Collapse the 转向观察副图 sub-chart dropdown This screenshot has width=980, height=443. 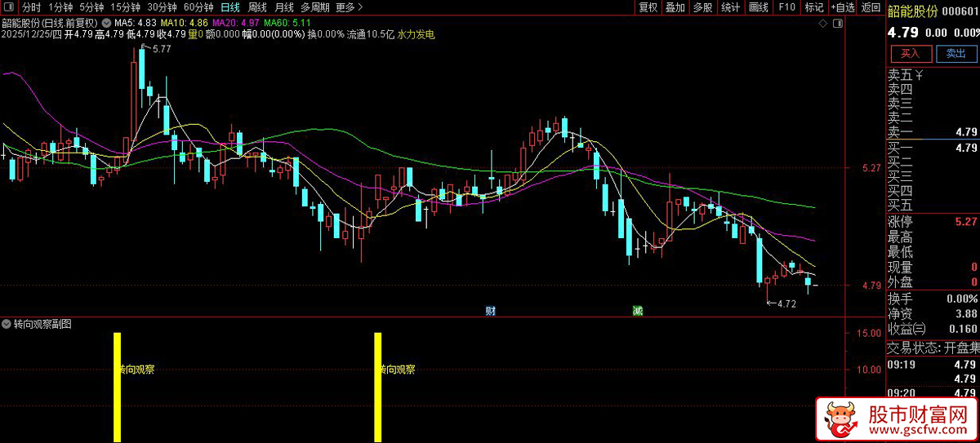point(7,324)
